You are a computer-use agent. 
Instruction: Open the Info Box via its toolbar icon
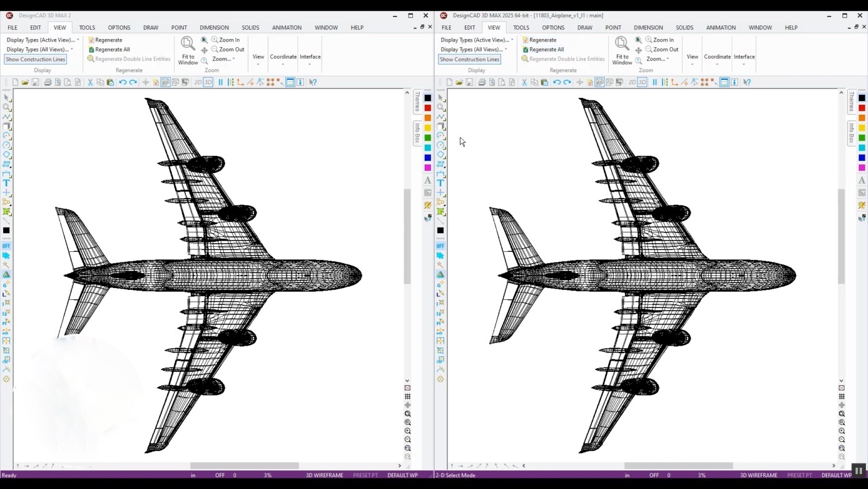tap(300, 81)
